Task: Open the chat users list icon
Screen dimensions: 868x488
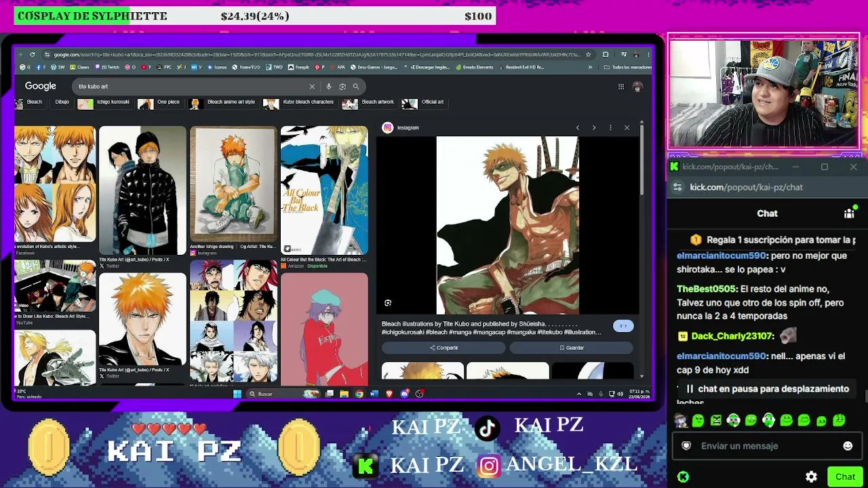Action: (x=849, y=213)
